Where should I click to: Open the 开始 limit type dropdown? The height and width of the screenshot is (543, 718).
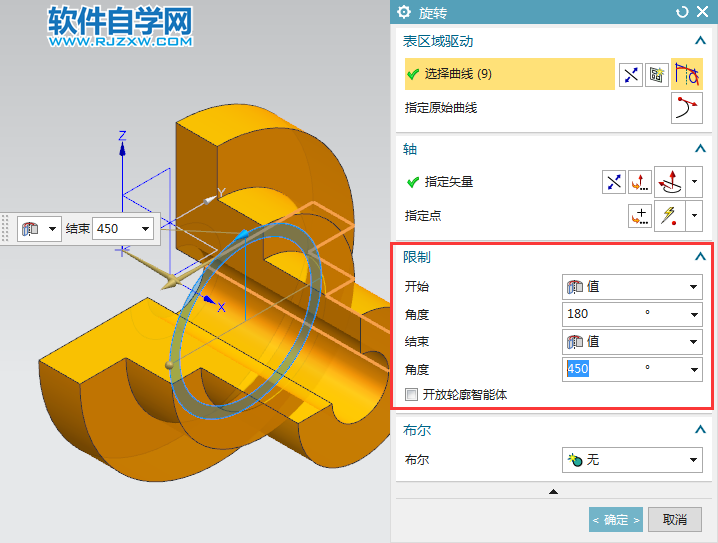point(632,287)
